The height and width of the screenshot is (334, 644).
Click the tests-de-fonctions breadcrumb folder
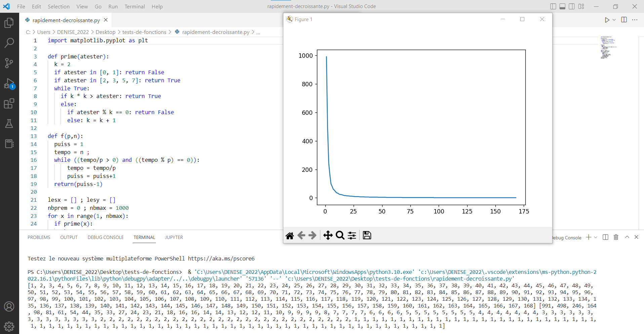click(144, 32)
